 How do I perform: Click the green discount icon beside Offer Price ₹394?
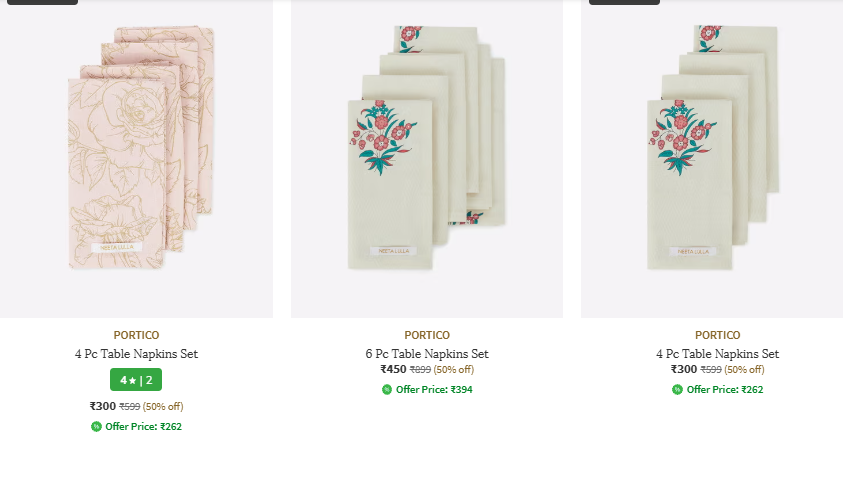click(387, 390)
